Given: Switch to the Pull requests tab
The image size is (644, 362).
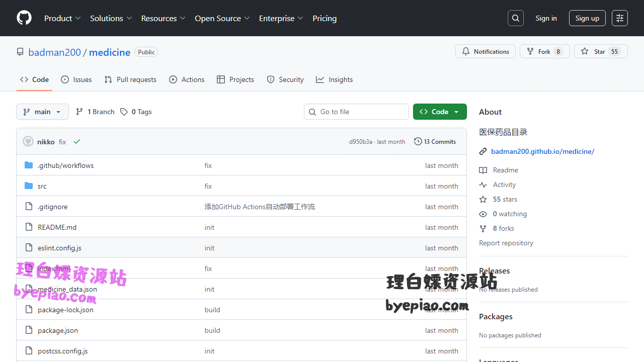Looking at the screenshot, I should pyautogui.click(x=130, y=79).
